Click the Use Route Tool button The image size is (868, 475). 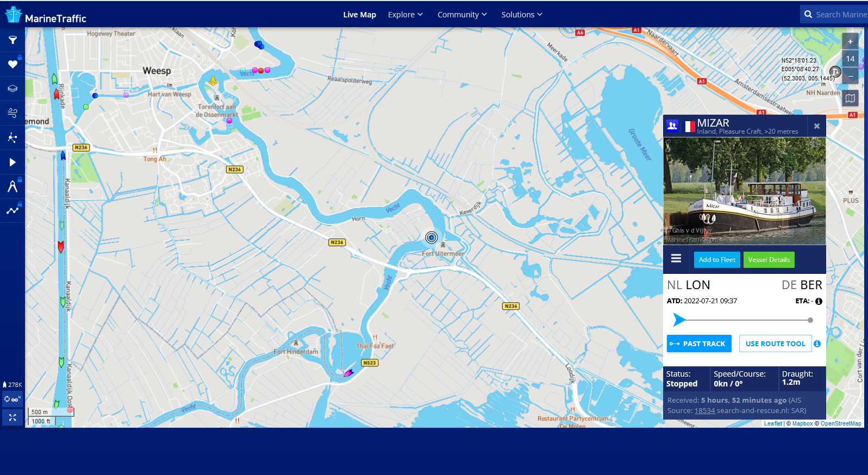pyautogui.click(x=776, y=343)
